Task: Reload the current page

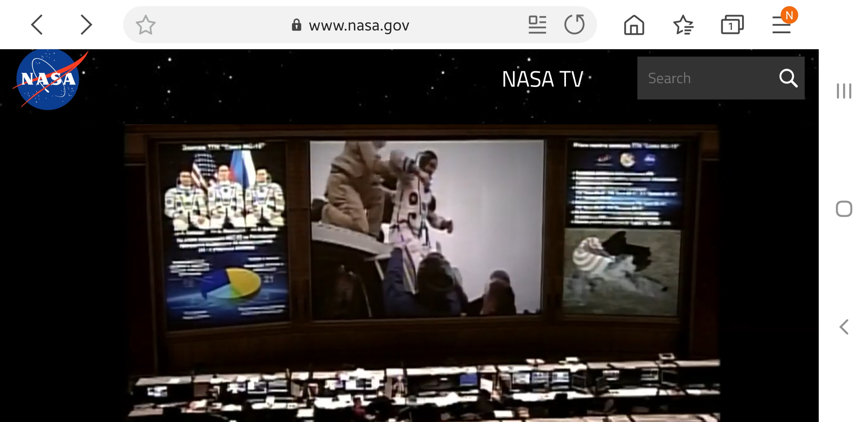Action: [x=574, y=25]
